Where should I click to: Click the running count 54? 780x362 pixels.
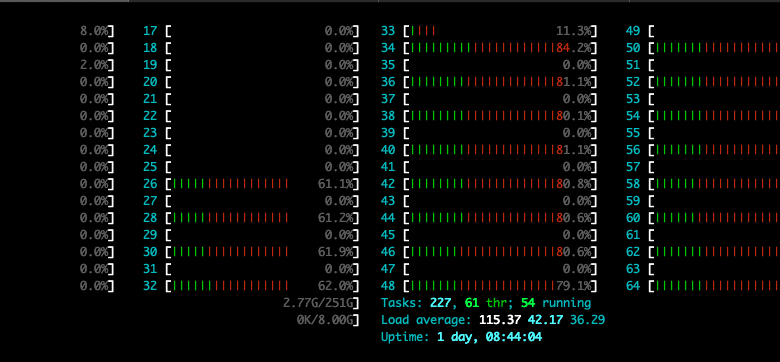pos(528,303)
